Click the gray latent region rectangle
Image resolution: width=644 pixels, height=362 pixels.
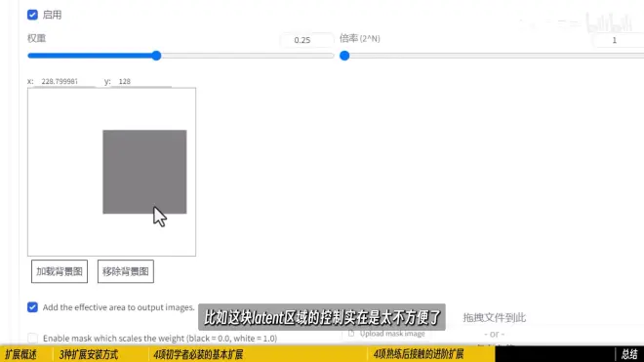click(144, 172)
